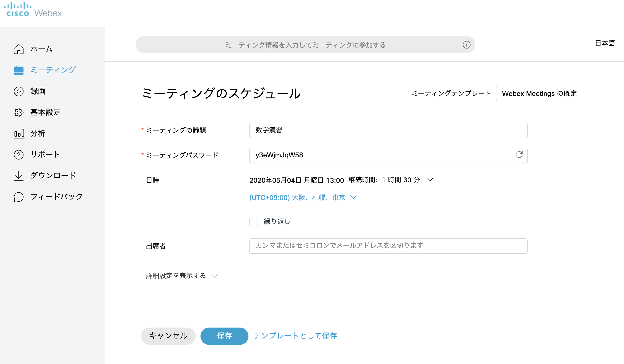624x364 pixels.
Task: Click the info icon in search bar
Action: point(466,45)
